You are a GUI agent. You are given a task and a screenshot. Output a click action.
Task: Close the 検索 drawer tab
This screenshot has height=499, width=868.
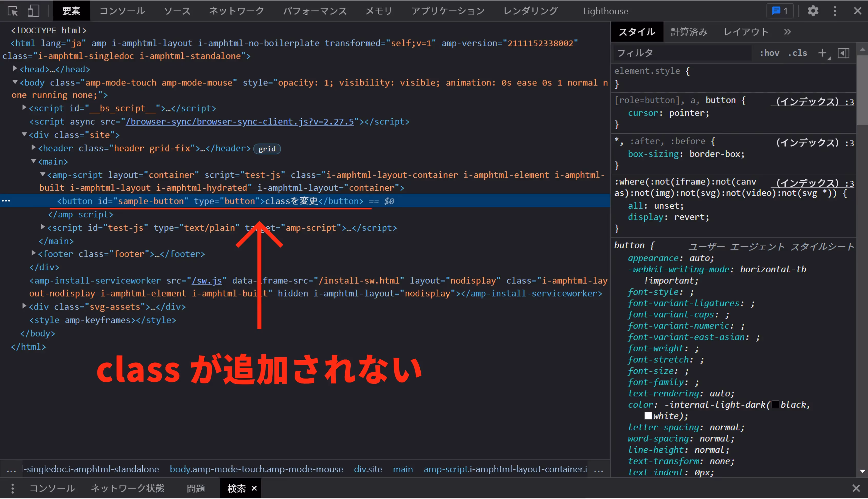[x=254, y=488]
